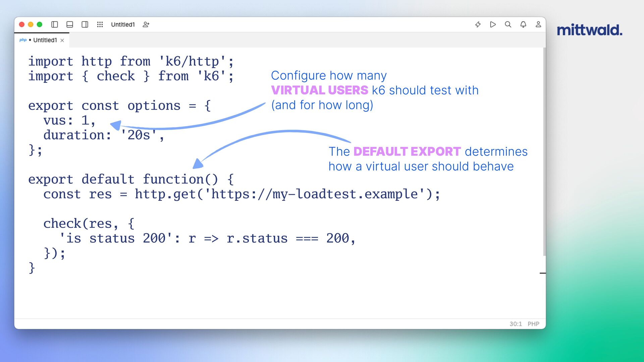Click the 30:1 cursor position indicator
The width and height of the screenshot is (644, 362).
click(x=516, y=324)
